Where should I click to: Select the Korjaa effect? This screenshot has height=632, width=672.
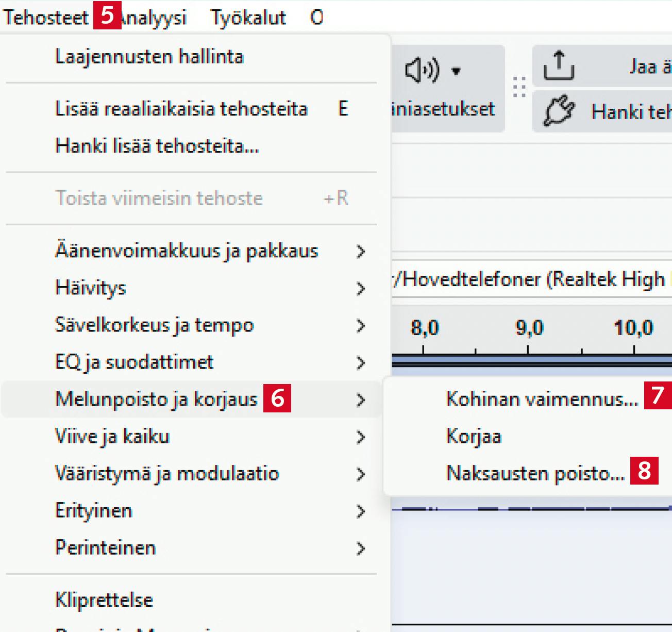[474, 436]
